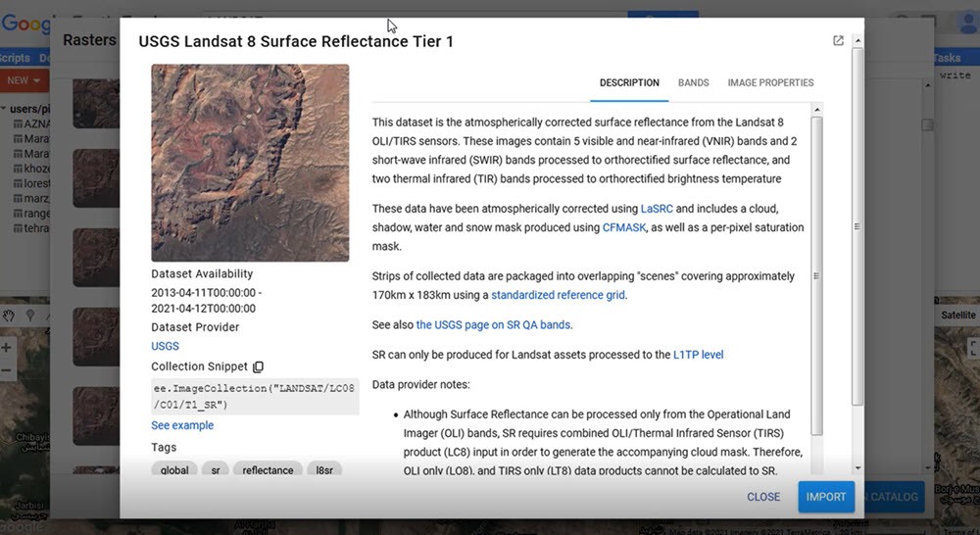Open the Image Properties tab
Image resolution: width=980 pixels, height=535 pixels.
(770, 83)
